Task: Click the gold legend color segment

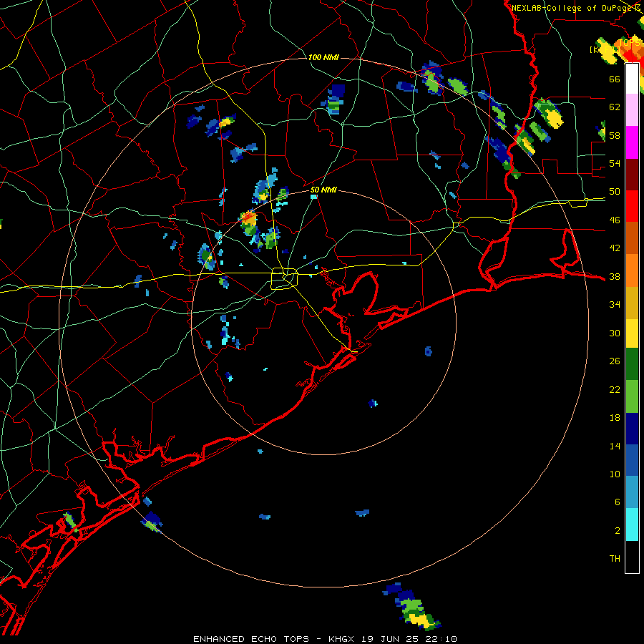Action: 632,303
